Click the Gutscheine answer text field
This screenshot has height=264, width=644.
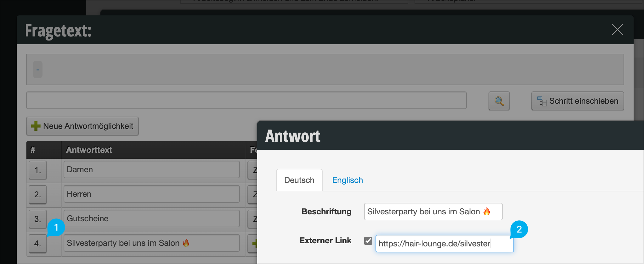151,219
